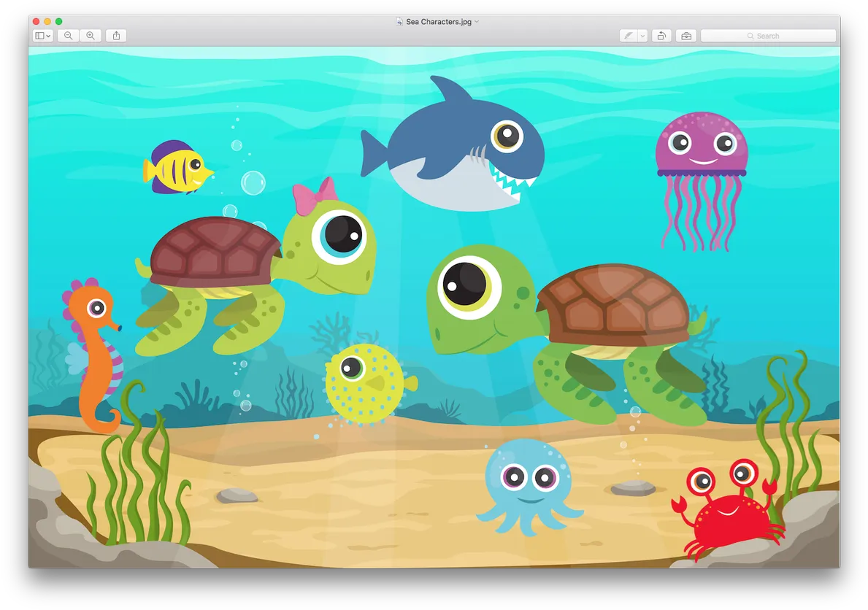Select the Highlight pen tool

pos(629,36)
